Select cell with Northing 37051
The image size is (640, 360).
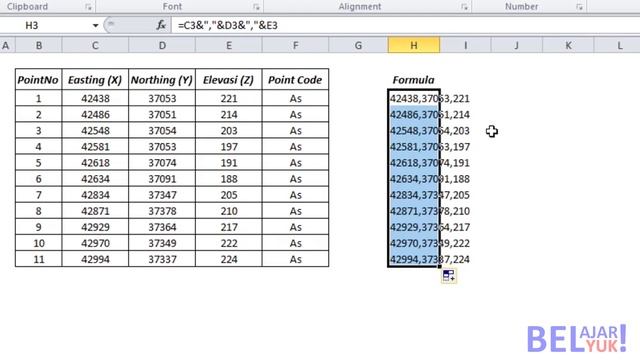pos(162,114)
